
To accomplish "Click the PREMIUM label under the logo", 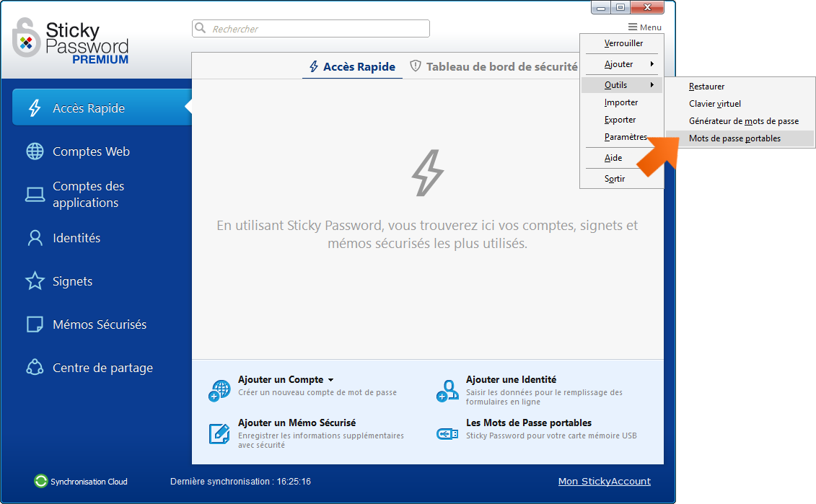I will pos(100,59).
